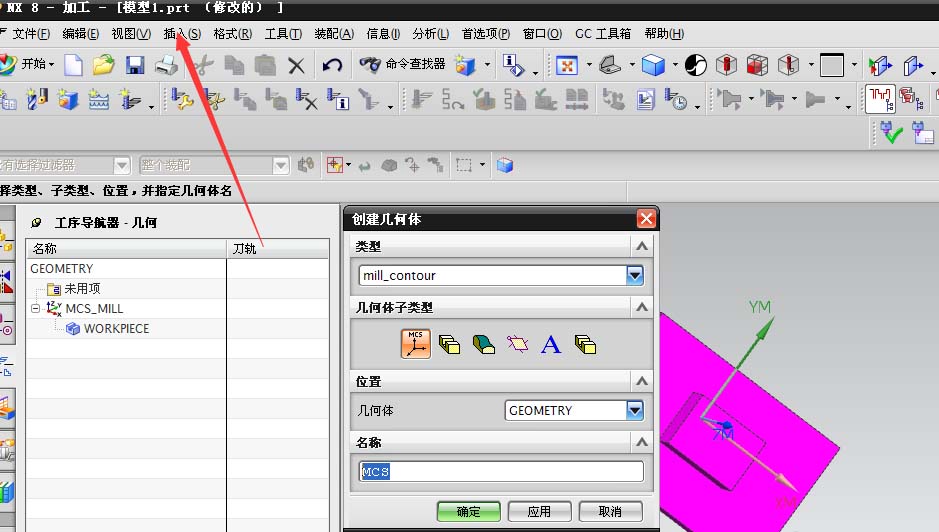Collapse the 类型 section
The width and height of the screenshot is (939, 532).
click(x=641, y=246)
